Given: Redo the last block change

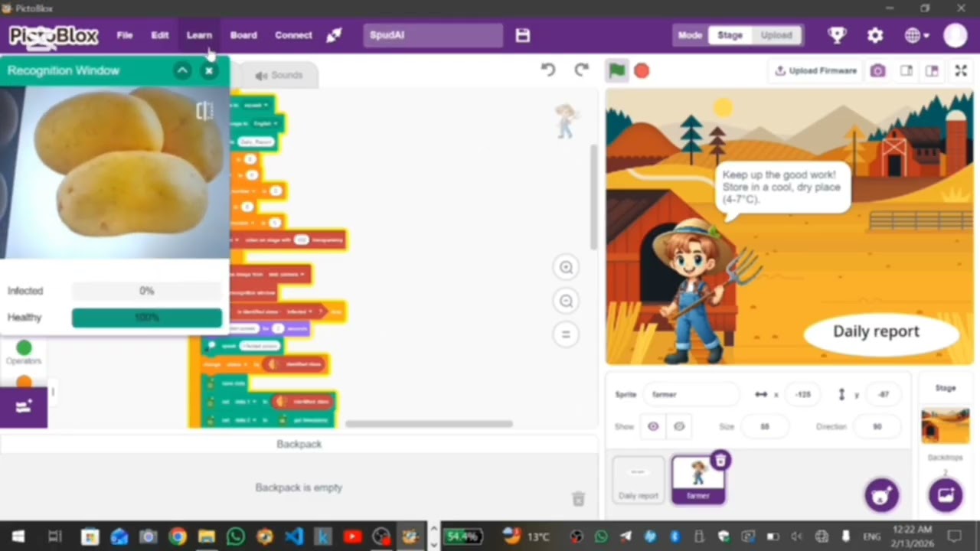Looking at the screenshot, I should pyautogui.click(x=582, y=70).
